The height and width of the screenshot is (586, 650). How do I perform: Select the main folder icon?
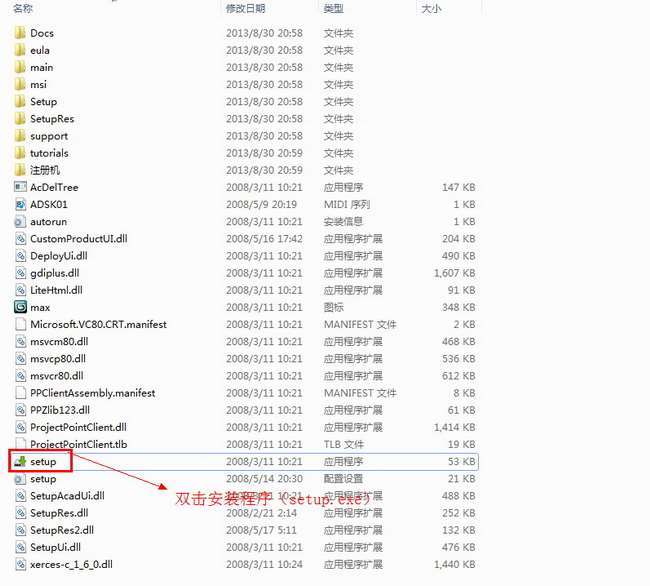(20, 67)
